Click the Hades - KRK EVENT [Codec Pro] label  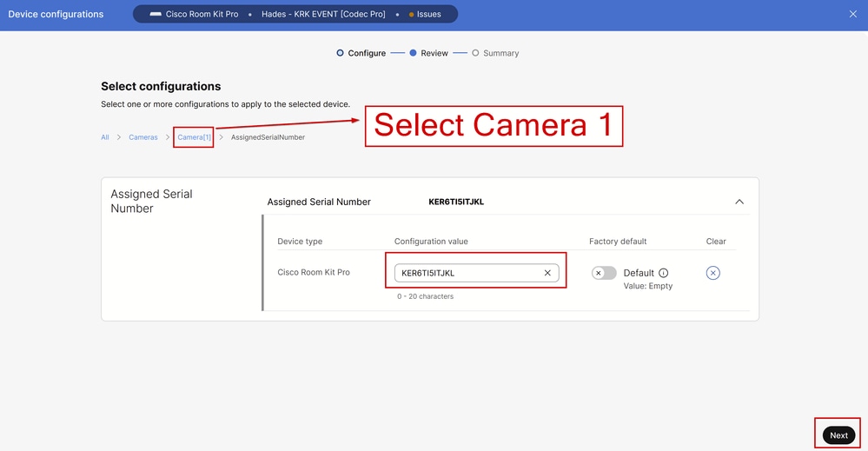click(323, 15)
